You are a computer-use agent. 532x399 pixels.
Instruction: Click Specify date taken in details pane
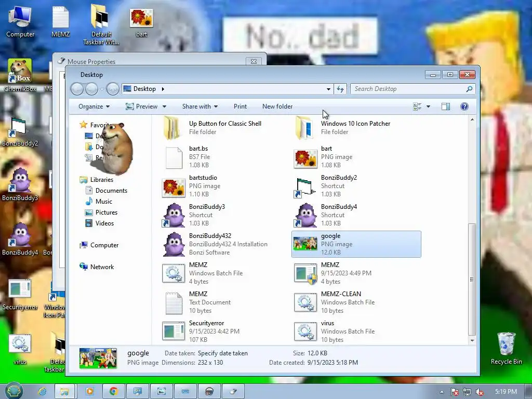coord(222,353)
